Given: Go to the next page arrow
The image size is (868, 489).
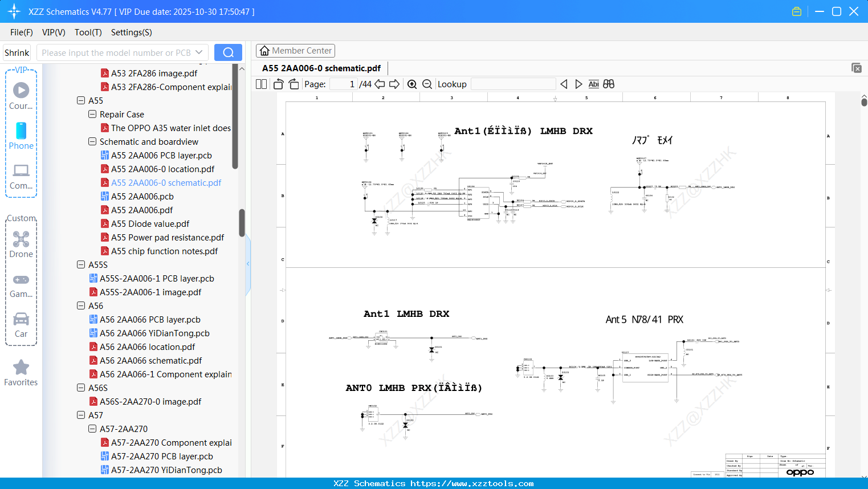Looking at the screenshot, I should [394, 84].
